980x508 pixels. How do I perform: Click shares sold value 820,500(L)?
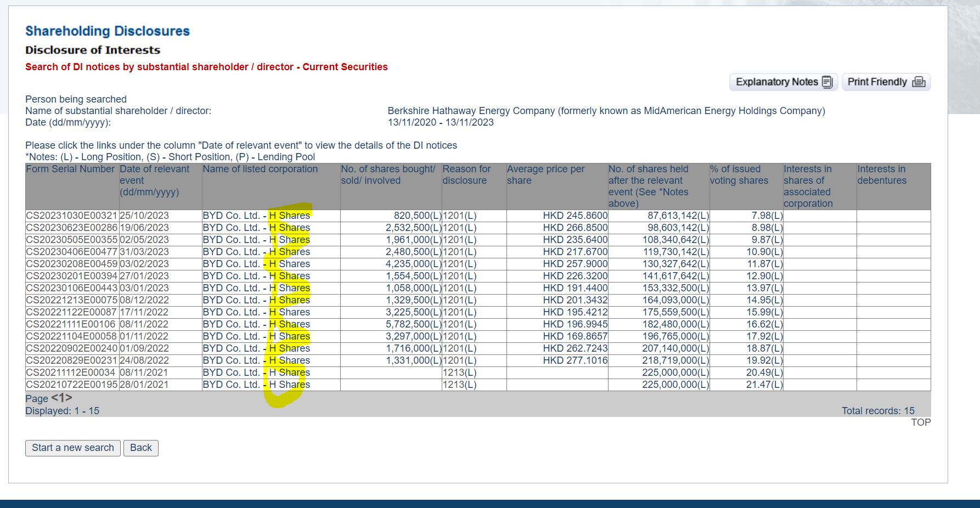tap(418, 216)
